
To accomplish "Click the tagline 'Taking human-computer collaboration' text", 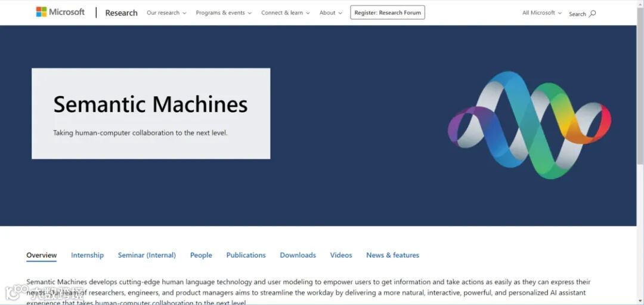I will pyautogui.click(x=140, y=133).
